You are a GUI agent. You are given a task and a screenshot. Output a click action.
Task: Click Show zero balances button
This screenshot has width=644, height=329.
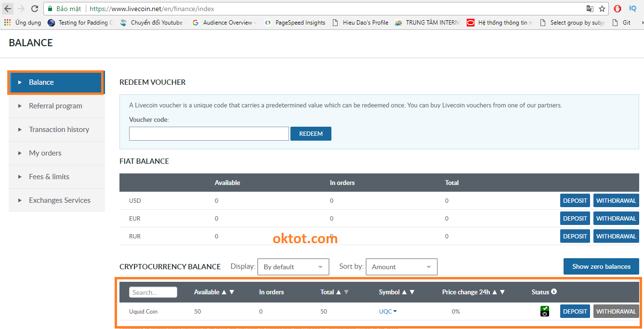point(601,266)
